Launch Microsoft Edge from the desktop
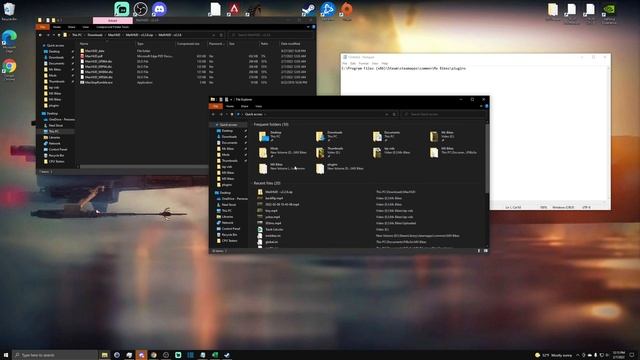 click(x=9, y=41)
